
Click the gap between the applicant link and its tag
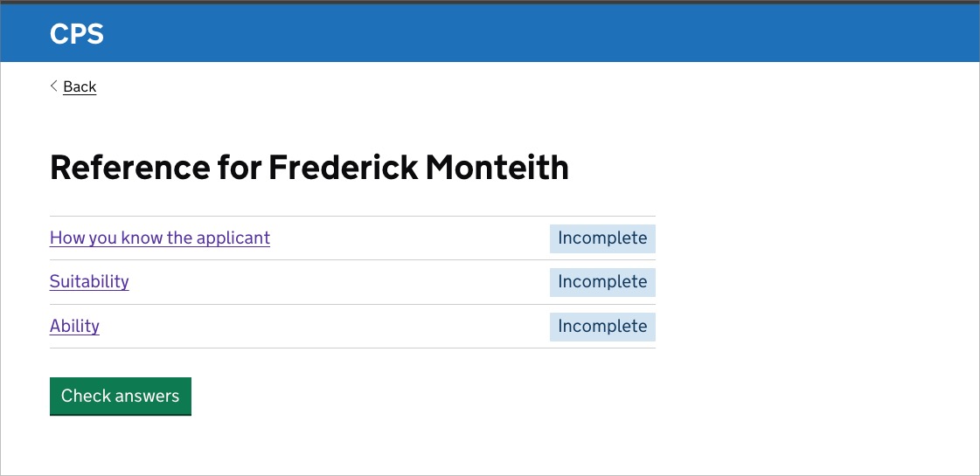point(411,238)
